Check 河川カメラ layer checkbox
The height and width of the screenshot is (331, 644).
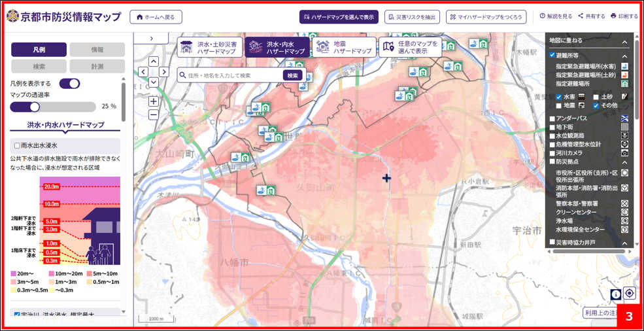[x=552, y=153]
